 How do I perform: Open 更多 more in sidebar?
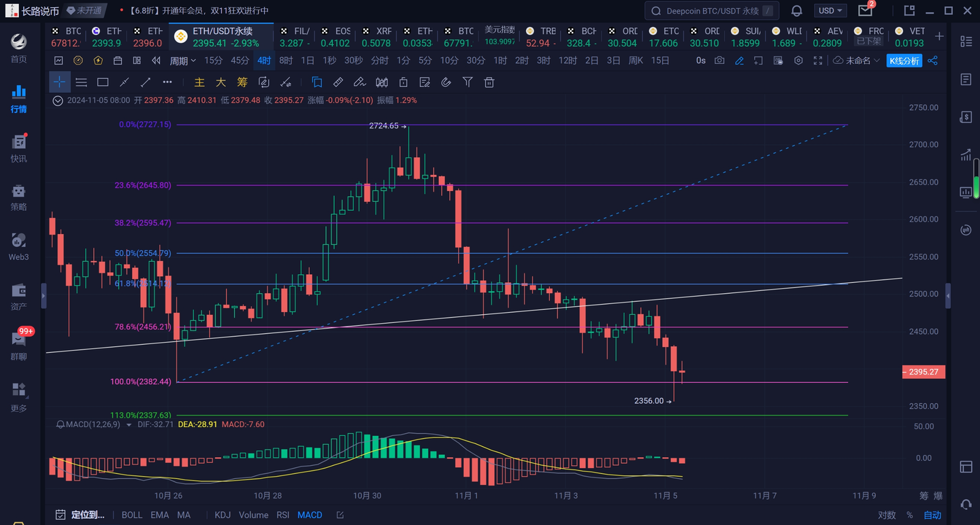click(18, 397)
